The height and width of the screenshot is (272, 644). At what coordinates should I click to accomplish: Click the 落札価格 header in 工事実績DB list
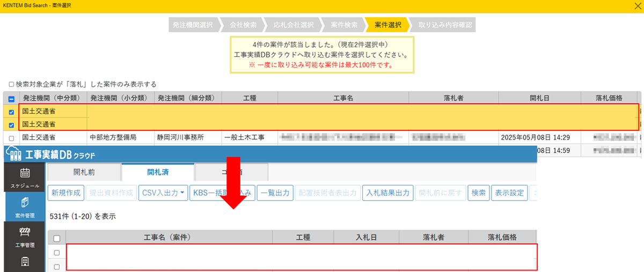pyautogui.click(x=502, y=237)
